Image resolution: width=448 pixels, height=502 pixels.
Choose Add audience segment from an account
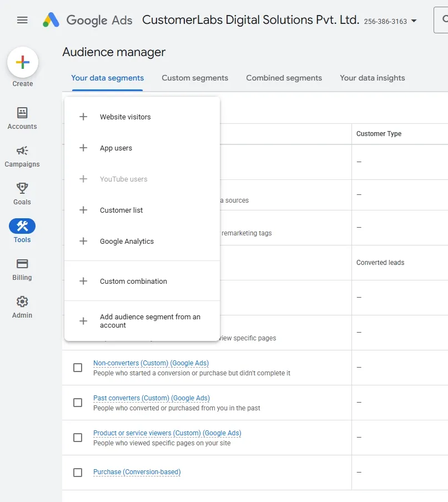142,321
